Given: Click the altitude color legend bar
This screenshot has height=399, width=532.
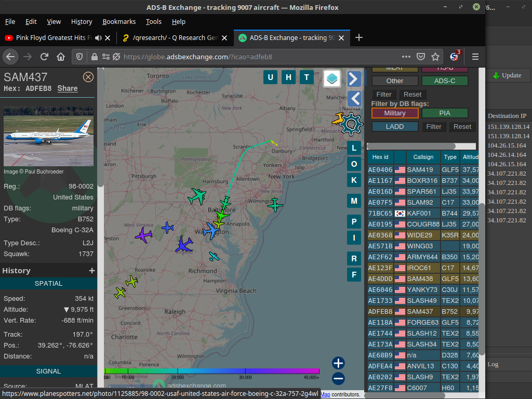Looking at the screenshot, I should (212, 371).
